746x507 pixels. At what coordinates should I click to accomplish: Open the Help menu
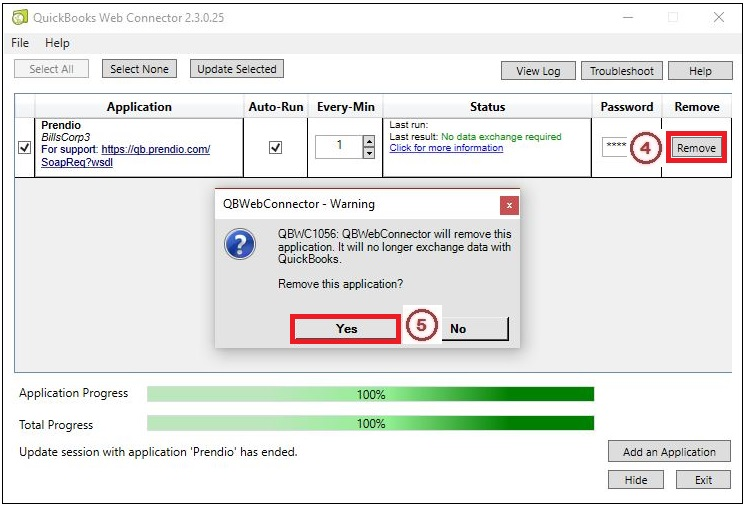57,43
